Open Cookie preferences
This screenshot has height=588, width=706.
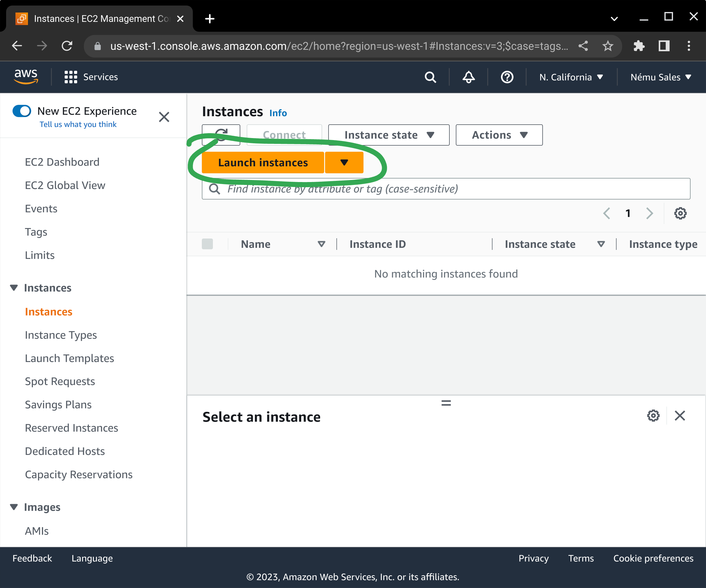[653, 559]
